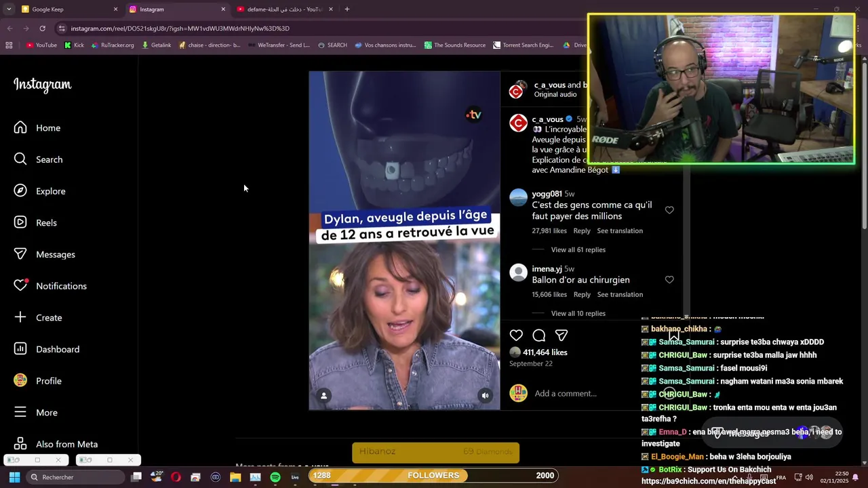
Task: Reload the page
Action: pos(42,28)
